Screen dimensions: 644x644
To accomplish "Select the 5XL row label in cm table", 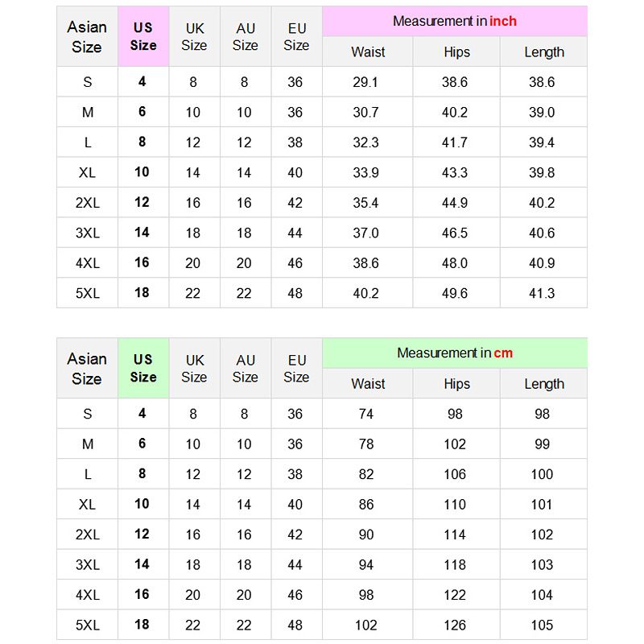I will [x=87, y=625].
